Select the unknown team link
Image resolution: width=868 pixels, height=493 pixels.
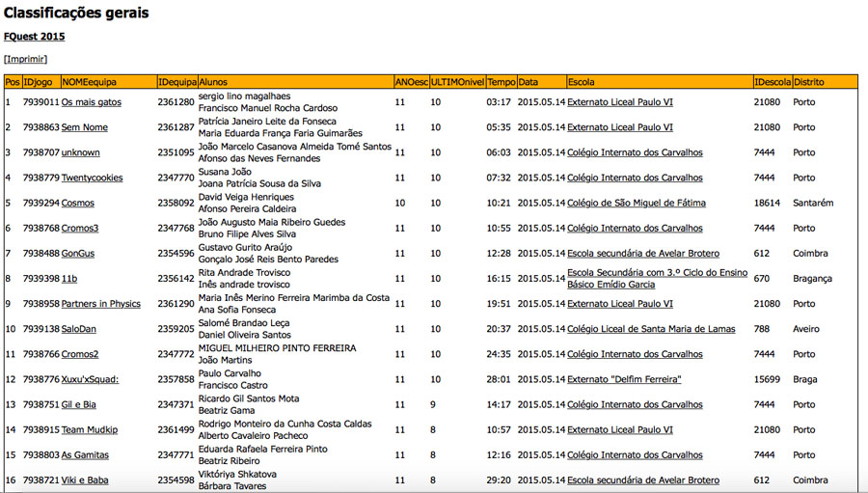81,152
